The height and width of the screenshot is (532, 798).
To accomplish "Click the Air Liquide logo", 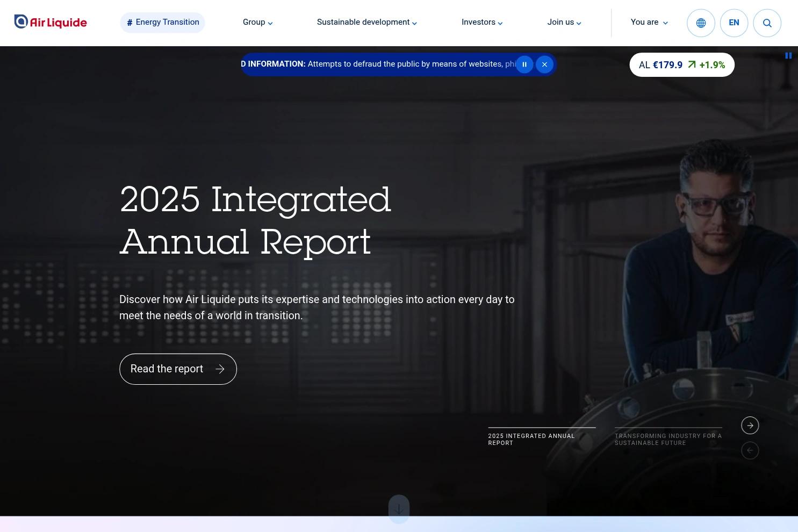I will click(x=51, y=22).
